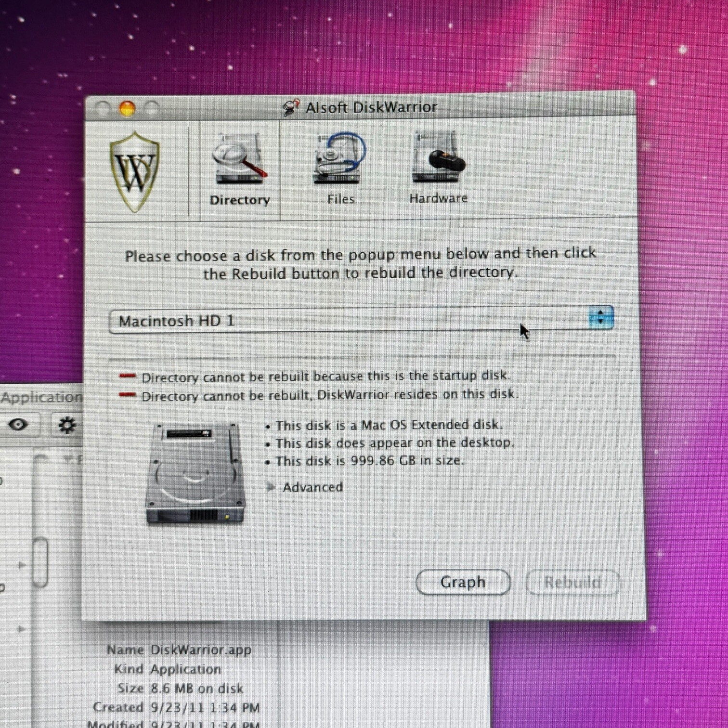Click 'This disk is a Mac OS Extended disk'
728x728 pixels.
click(x=389, y=425)
